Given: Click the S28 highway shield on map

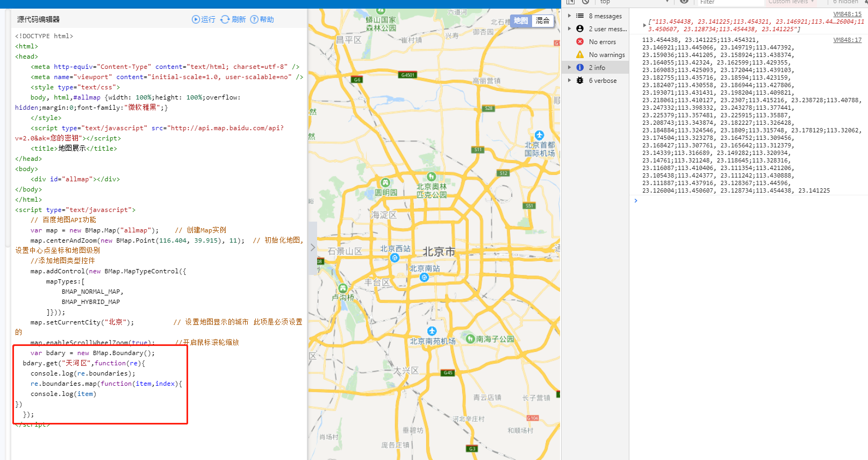Looking at the screenshot, I should [x=489, y=108].
